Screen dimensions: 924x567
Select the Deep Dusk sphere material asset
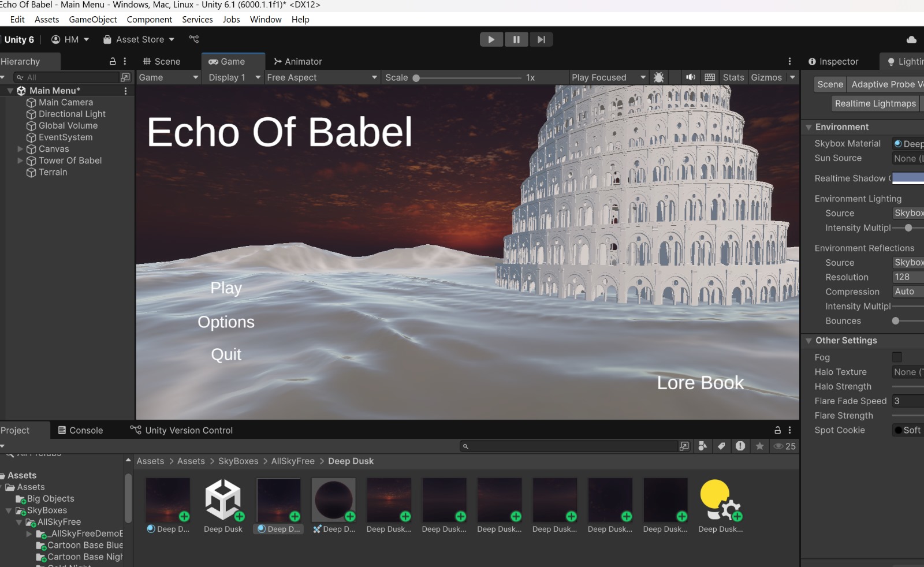pyautogui.click(x=334, y=506)
